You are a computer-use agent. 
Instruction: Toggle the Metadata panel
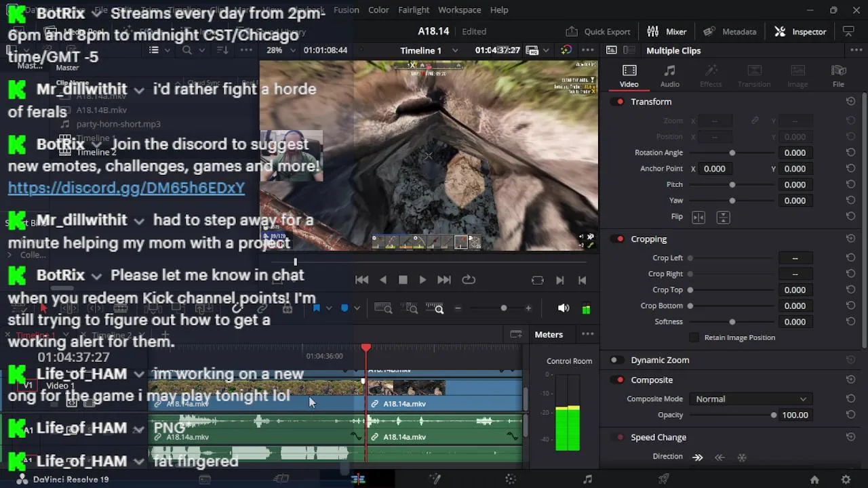[x=730, y=31]
